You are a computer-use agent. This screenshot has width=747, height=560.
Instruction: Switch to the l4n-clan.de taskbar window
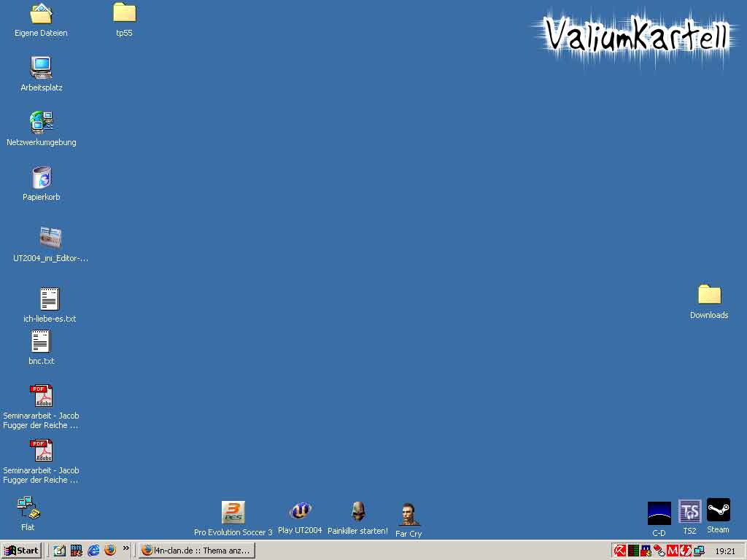[197, 551]
